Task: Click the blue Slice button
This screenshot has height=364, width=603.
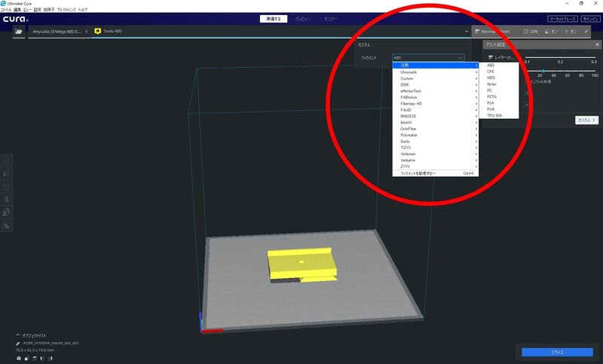Action: click(557, 352)
